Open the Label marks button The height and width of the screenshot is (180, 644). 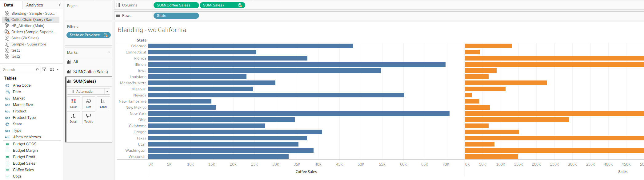[103, 103]
